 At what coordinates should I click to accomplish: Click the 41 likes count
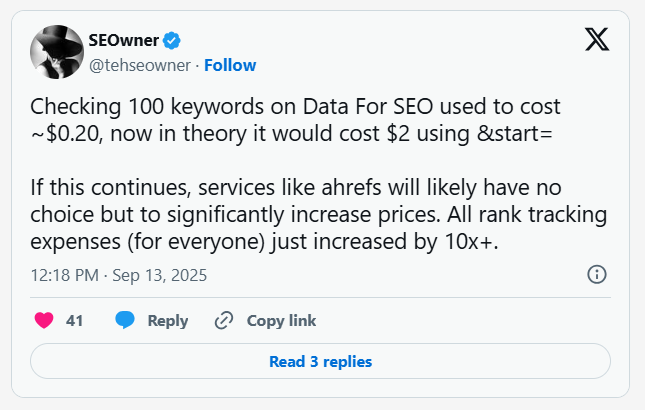pyautogui.click(x=74, y=321)
